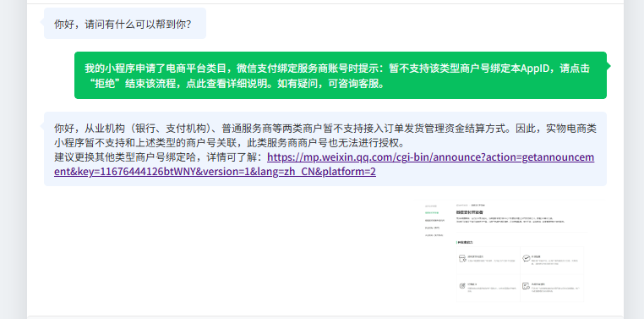Click the green vertical bar section marker in thumbnail

coord(456,242)
